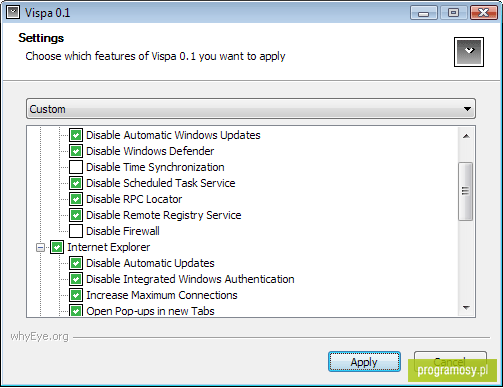
Task: Uncheck Disable Automatic Windows Updates
Action: [76, 135]
